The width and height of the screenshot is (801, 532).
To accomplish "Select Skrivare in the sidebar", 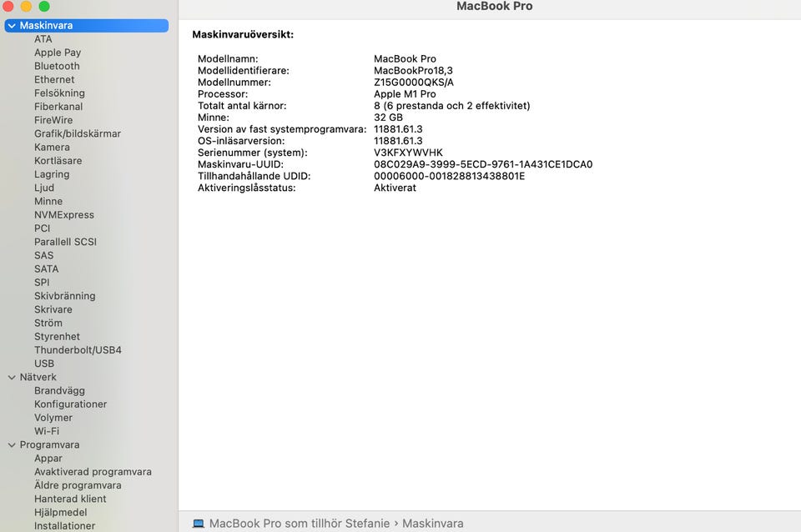I will coord(53,310).
